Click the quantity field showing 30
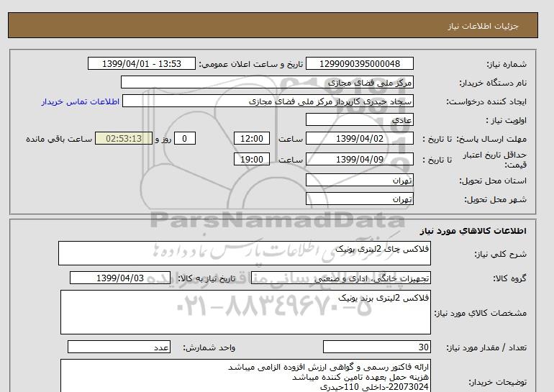Viewport: 554px width, 392px height. pyautogui.click(x=376, y=347)
